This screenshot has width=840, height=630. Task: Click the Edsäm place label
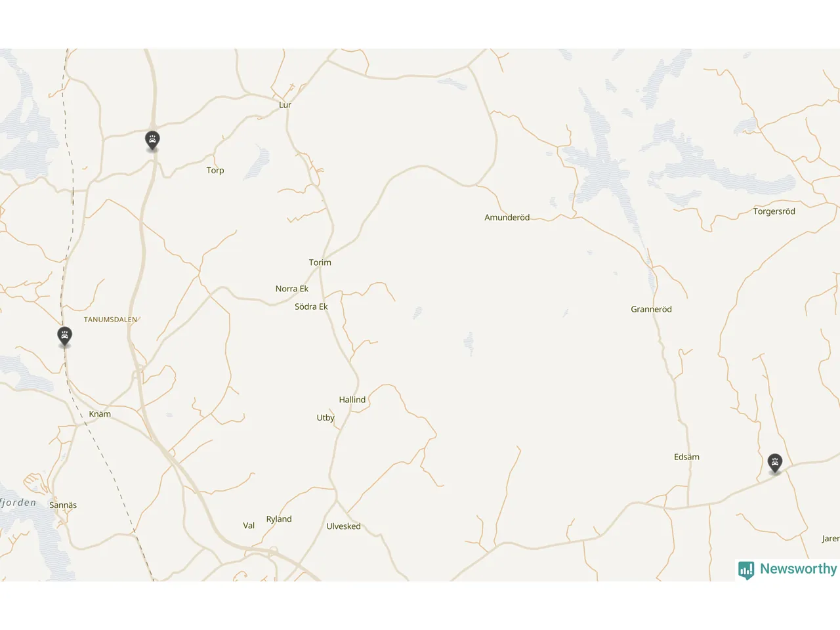[x=686, y=457]
